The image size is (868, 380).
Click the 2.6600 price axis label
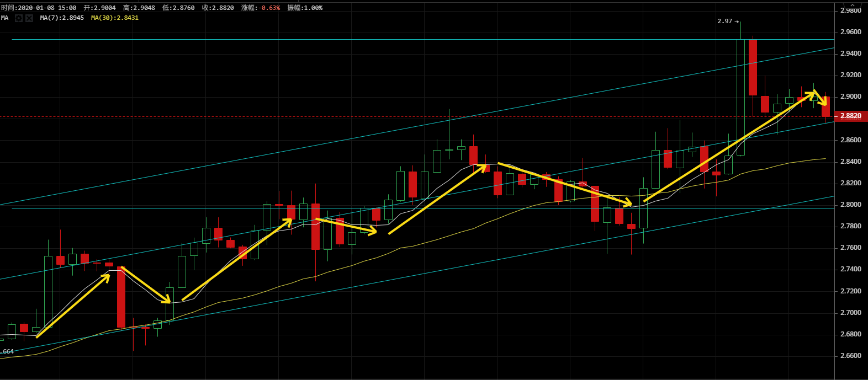click(850, 356)
